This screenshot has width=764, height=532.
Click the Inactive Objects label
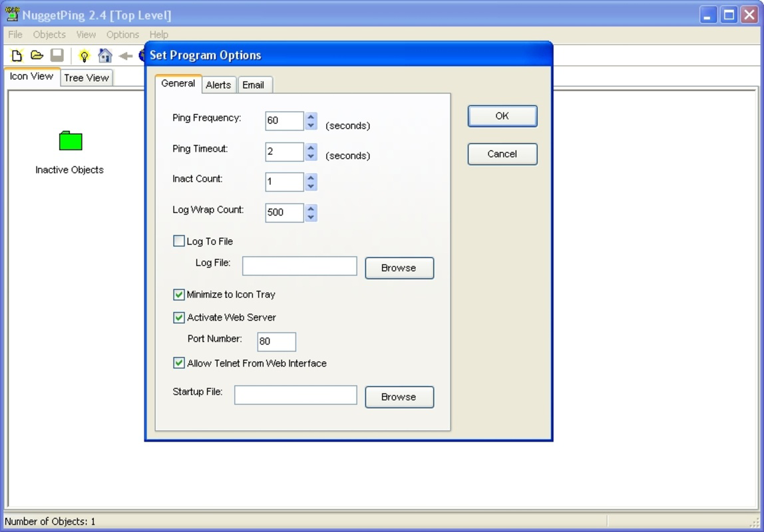tap(70, 170)
